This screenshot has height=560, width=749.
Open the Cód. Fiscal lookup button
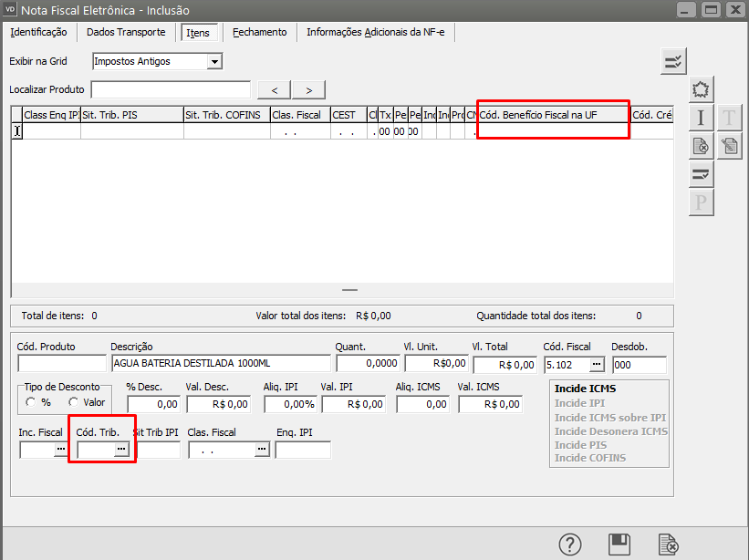pyautogui.click(x=597, y=365)
